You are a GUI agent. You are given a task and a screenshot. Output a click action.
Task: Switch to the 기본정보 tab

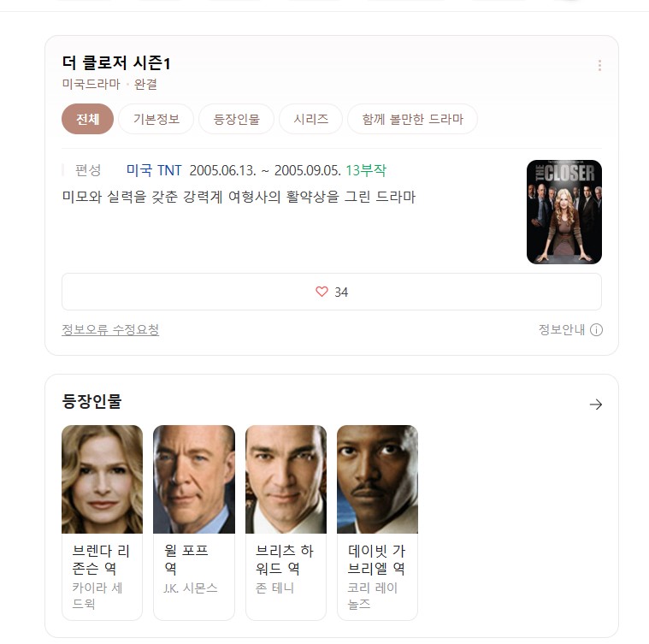tap(156, 119)
